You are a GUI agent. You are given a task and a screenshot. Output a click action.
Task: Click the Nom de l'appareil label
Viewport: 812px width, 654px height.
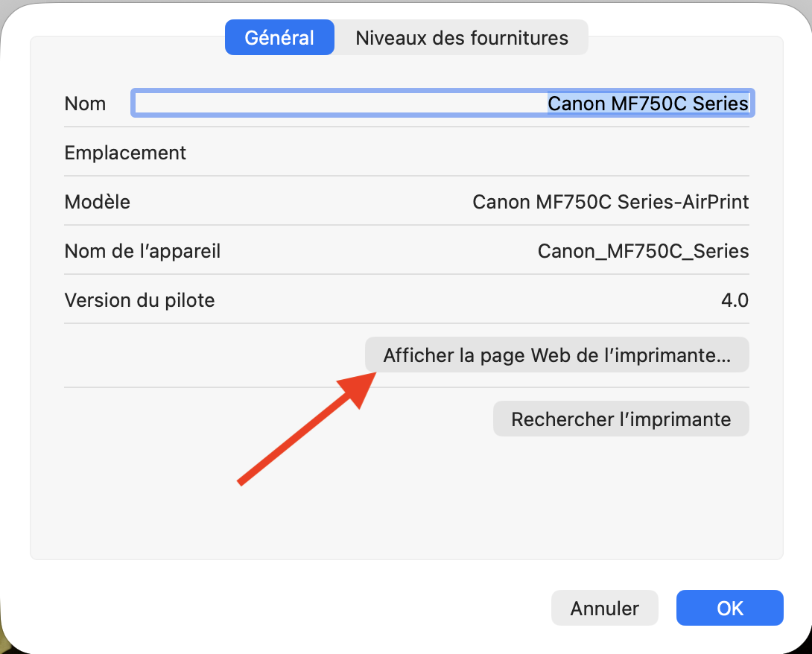142,251
